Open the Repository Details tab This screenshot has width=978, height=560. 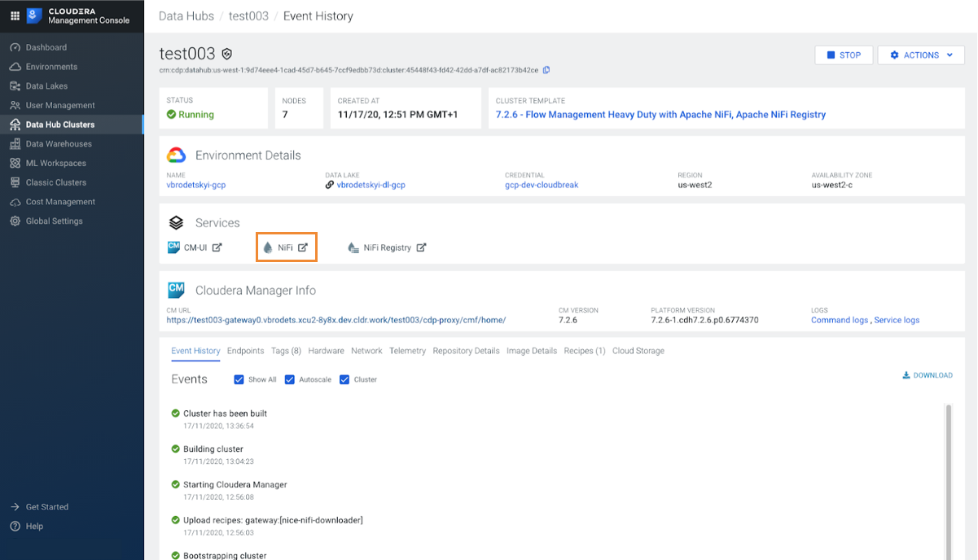(x=466, y=351)
